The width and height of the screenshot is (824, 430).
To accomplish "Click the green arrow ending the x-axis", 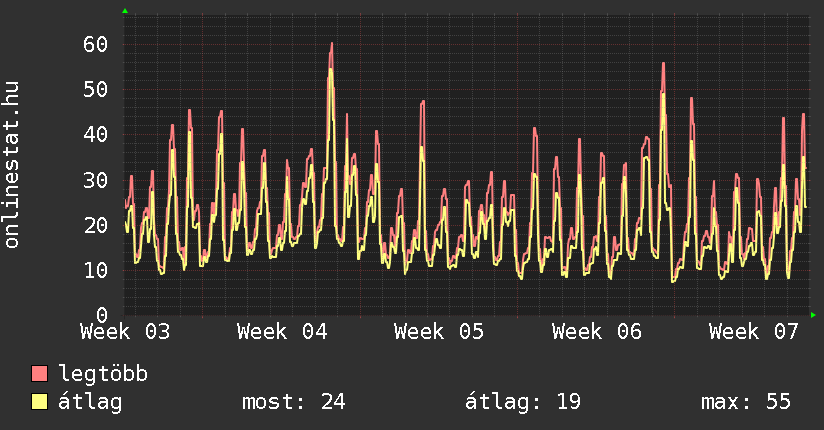I will pos(813,315).
